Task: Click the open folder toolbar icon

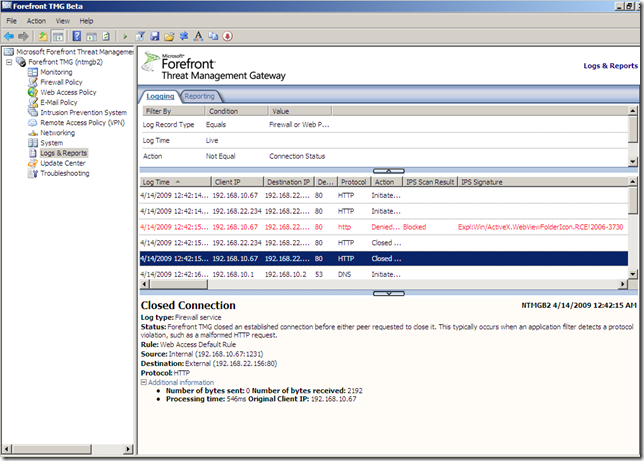Action: [169, 37]
